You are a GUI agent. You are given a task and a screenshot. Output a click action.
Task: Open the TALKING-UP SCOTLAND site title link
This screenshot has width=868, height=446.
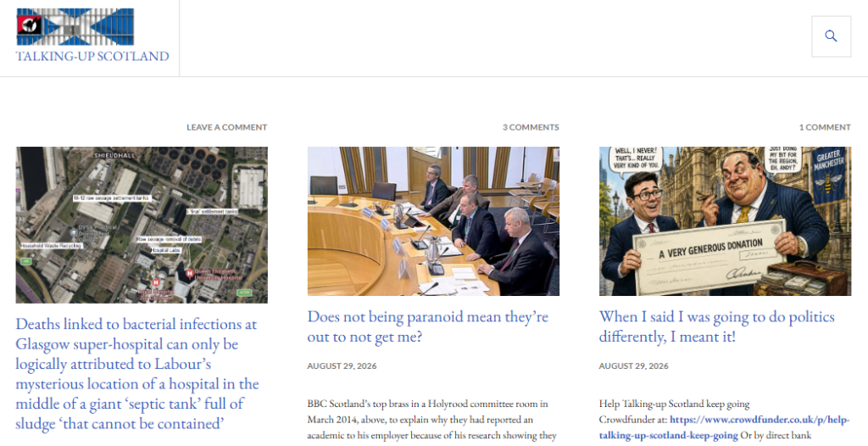(92, 56)
